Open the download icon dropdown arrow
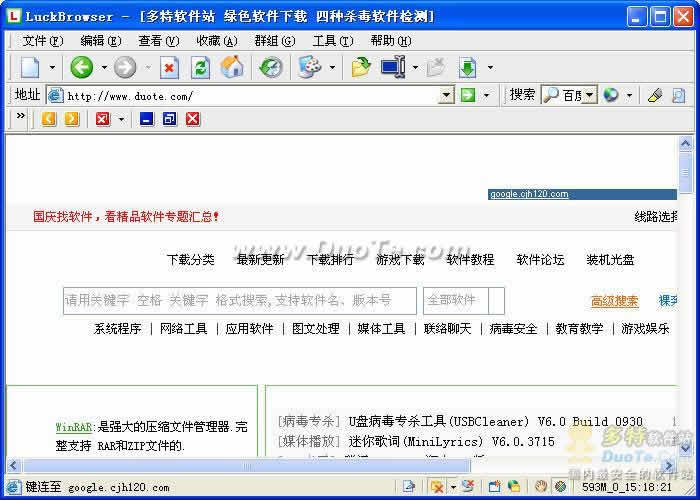The height and width of the screenshot is (500, 700). [490, 68]
